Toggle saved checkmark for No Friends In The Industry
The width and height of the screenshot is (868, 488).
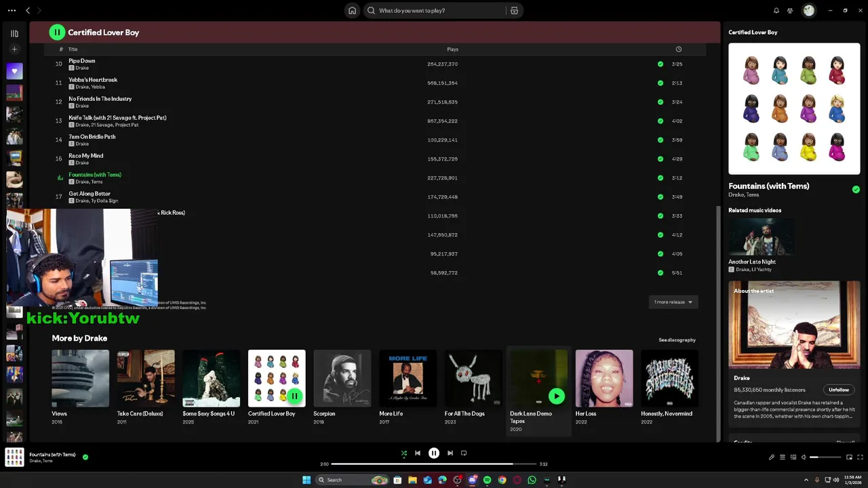[660, 102]
